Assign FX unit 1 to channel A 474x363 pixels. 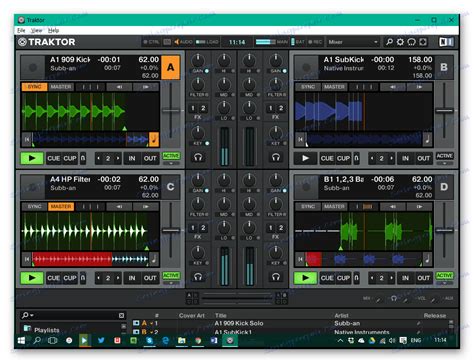(193, 108)
